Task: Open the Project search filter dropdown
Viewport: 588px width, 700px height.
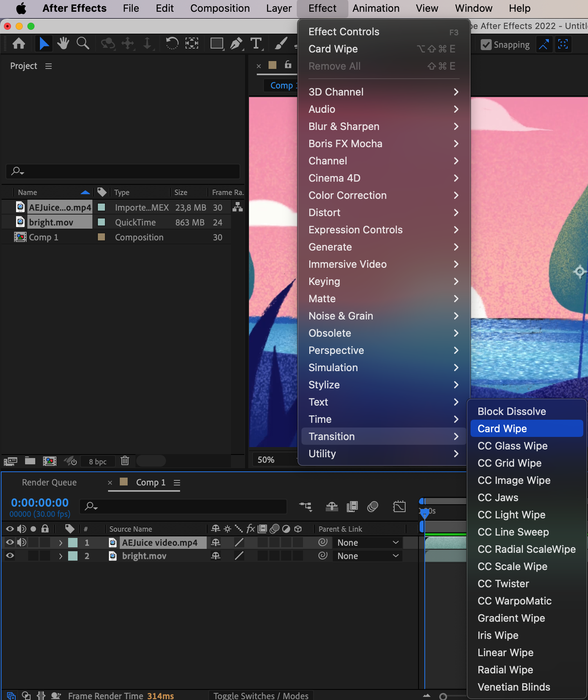Action: [18, 171]
